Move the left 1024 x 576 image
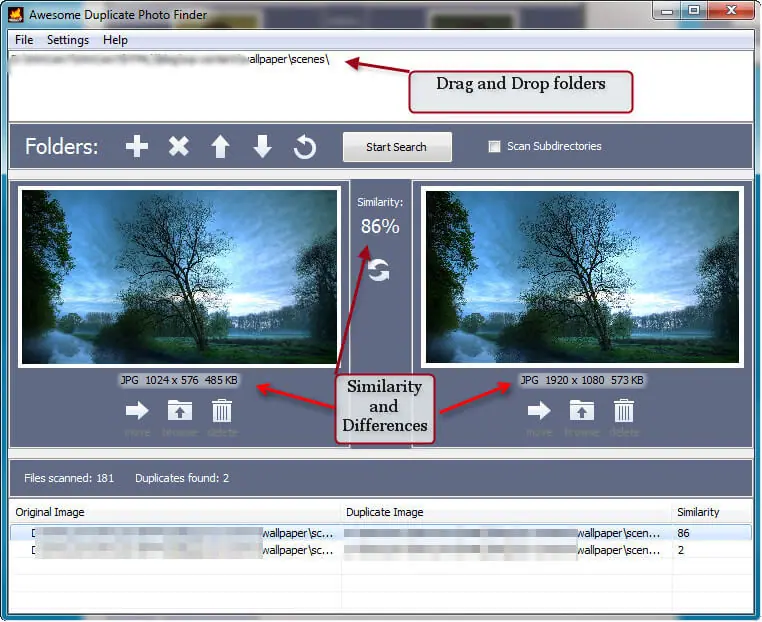Viewport: 762px width, 622px height. (137, 411)
